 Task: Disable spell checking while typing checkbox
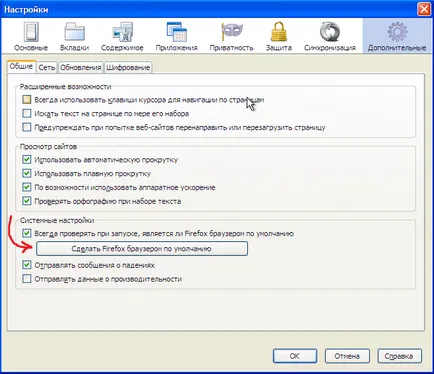click(27, 201)
